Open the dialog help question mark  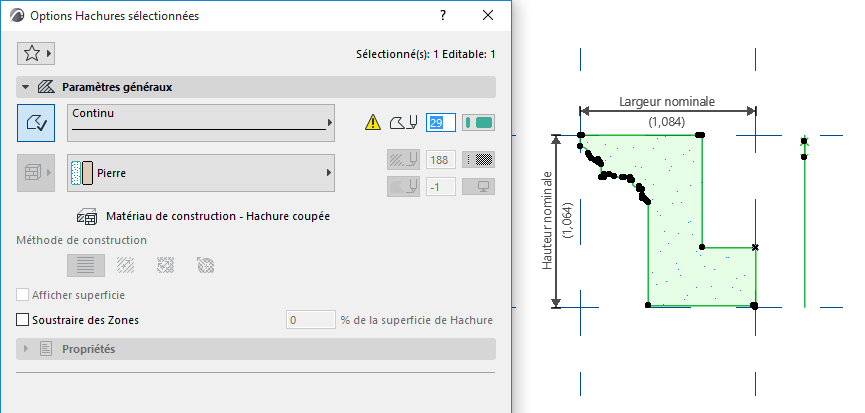443,16
